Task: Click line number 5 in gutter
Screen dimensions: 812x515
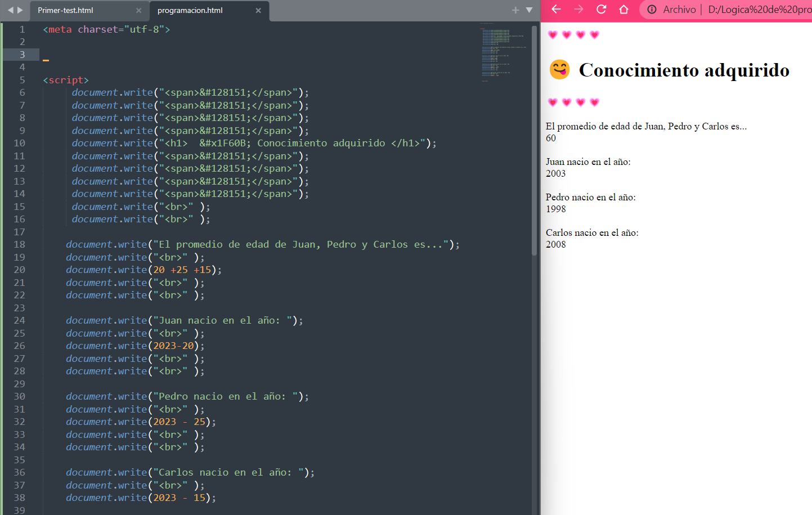Action: [x=22, y=80]
